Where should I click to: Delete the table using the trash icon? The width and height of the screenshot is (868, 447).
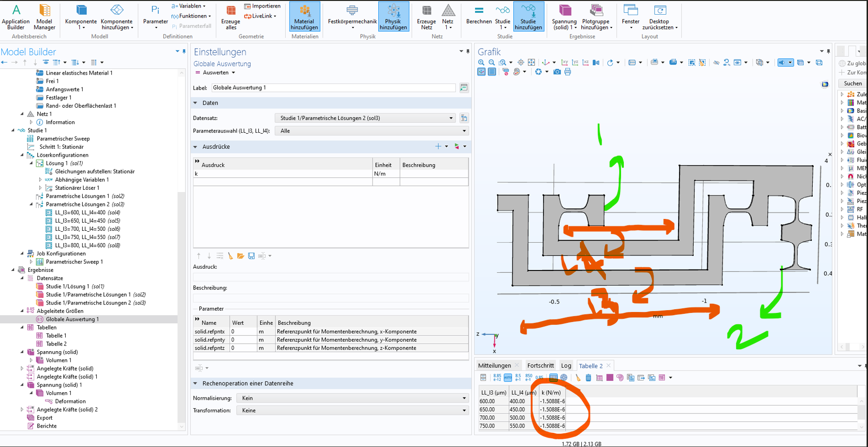588,378
